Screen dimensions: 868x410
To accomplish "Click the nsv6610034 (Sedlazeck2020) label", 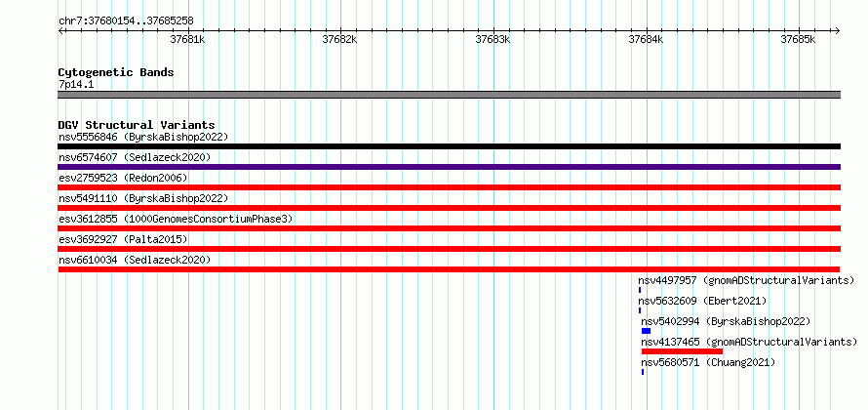I will [x=135, y=260].
